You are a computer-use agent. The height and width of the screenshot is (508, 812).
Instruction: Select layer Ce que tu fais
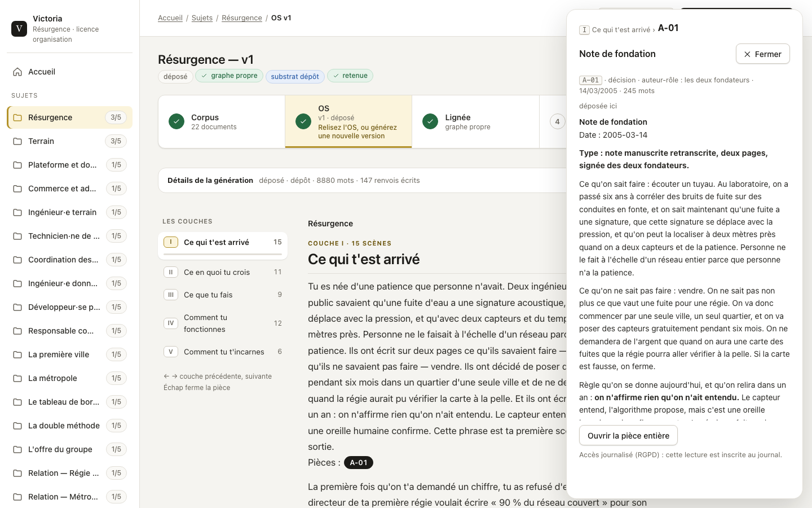223,295
